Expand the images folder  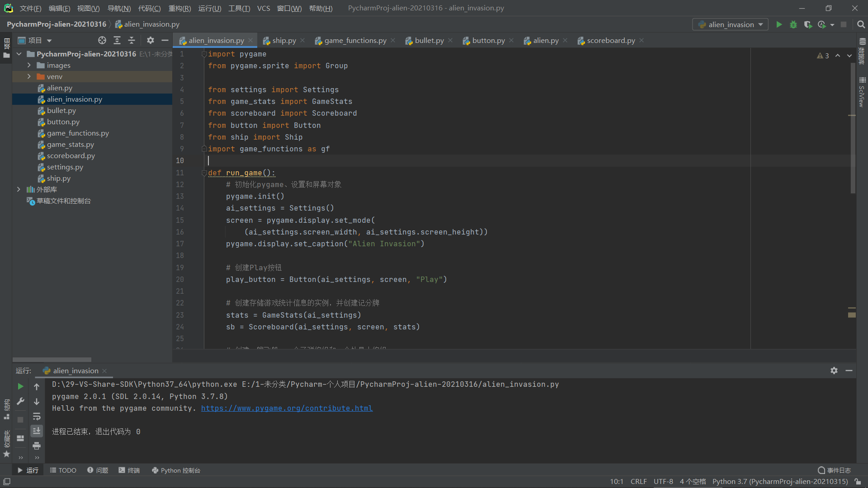29,65
